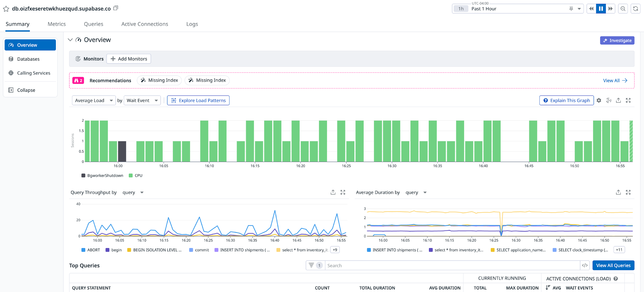Viewport: 644px width, 292px height.
Task: Show +9 more throughput legend items
Action: [x=335, y=250]
